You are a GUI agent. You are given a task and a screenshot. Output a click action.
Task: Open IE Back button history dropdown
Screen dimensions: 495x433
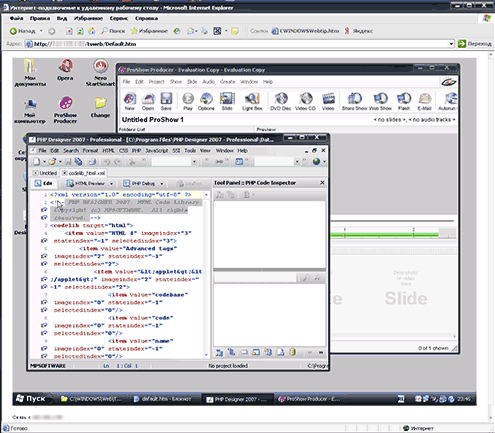(41, 31)
